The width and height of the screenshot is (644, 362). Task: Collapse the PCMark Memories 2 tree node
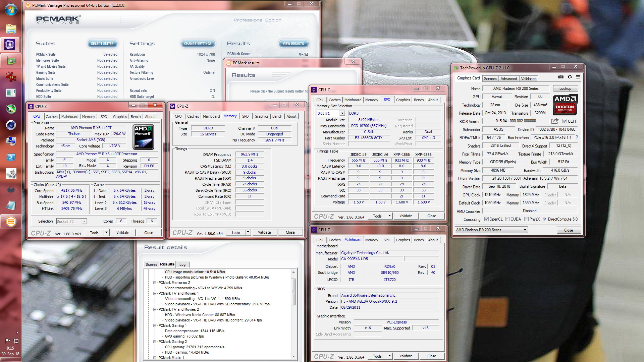[155, 283]
